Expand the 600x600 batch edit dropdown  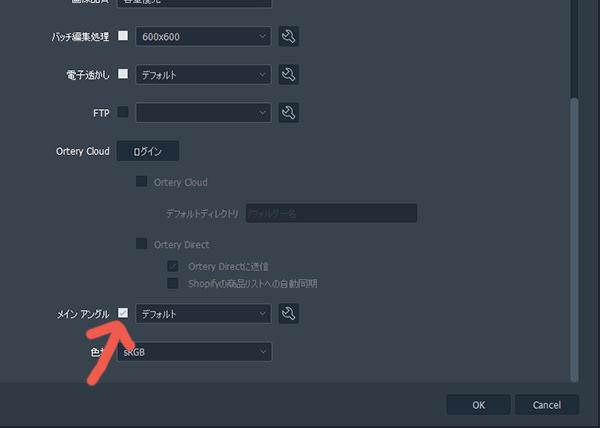click(203, 37)
